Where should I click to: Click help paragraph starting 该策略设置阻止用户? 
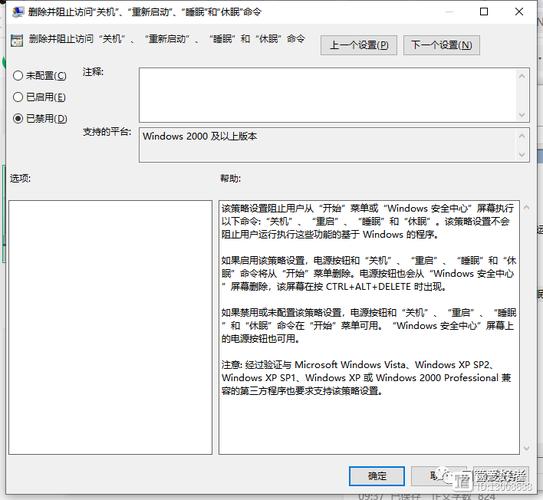(x=368, y=222)
